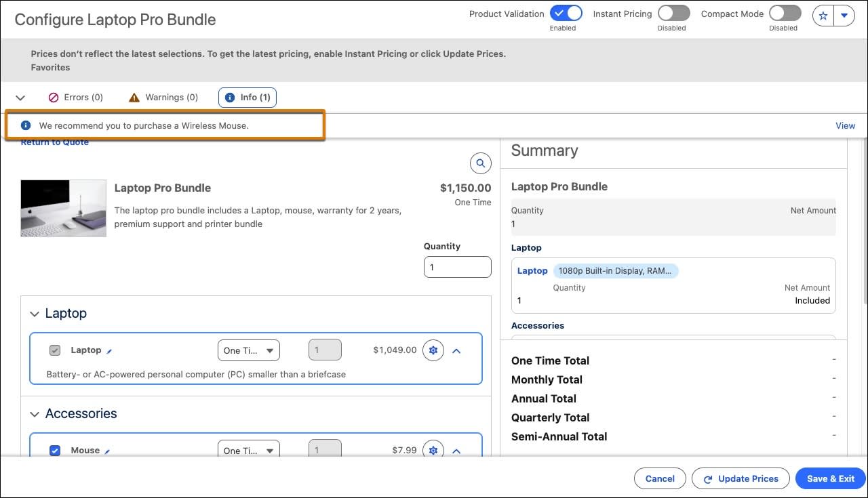Click pencil edit icon beside Mouse
The width and height of the screenshot is (868, 498).
pos(107,451)
